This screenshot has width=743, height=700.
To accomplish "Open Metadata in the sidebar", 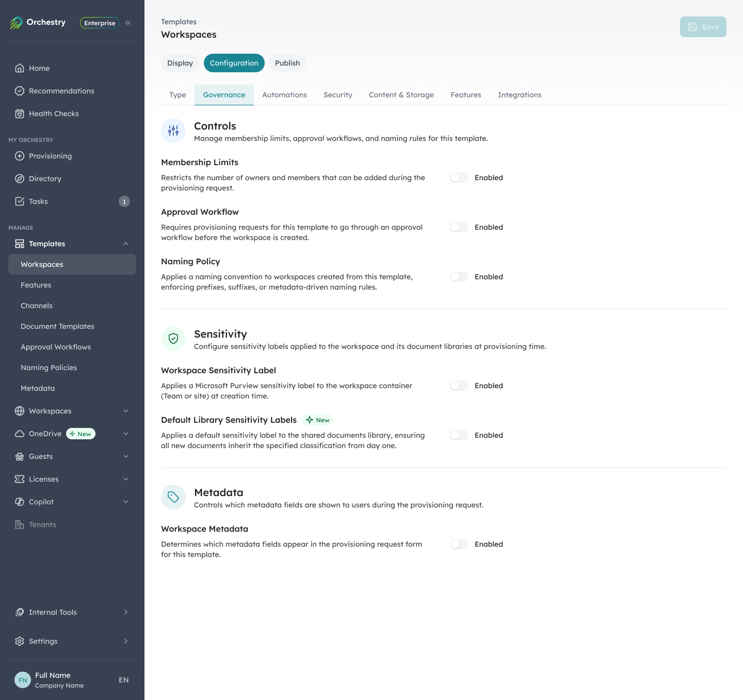I will coord(72,388).
